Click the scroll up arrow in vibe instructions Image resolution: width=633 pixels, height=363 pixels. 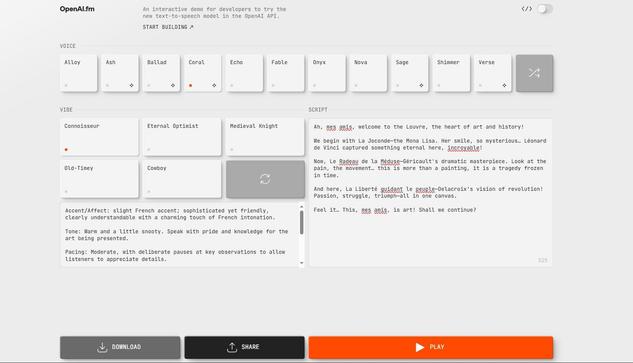pos(302,207)
